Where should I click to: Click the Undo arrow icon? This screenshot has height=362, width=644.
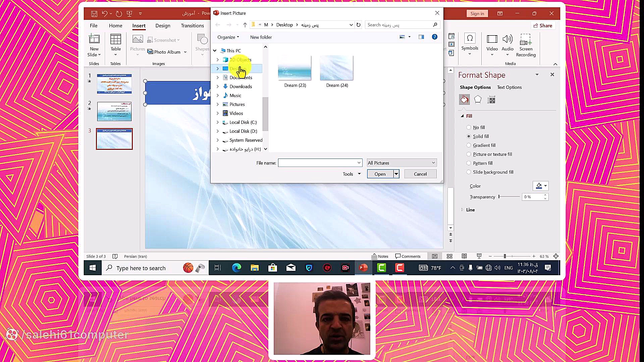tap(105, 14)
